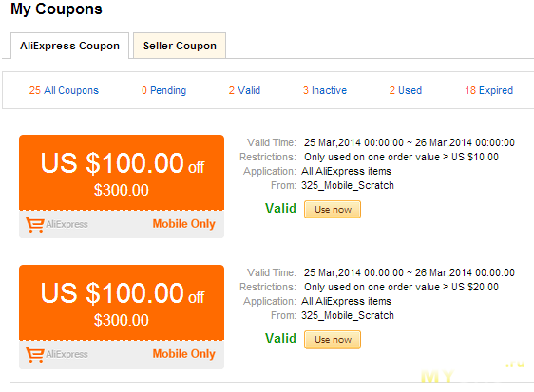Viewport: 534px width, 392px height.
Task: Switch to the Seller Coupon tab
Action: point(180,46)
